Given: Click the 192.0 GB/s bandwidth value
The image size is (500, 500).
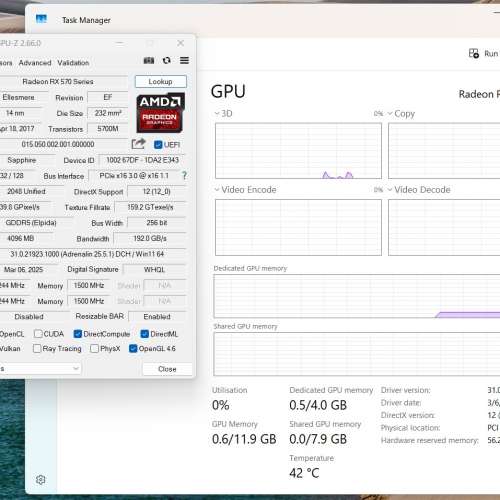Looking at the screenshot, I should click(x=150, y=238).
